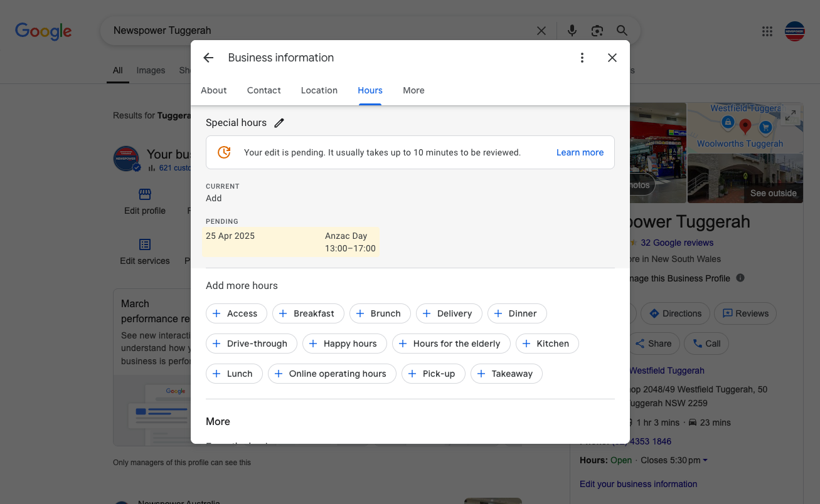The width and height of the screenshot is (820, 504).
Task: Add Online operating hours
Action: click(333, 374)
